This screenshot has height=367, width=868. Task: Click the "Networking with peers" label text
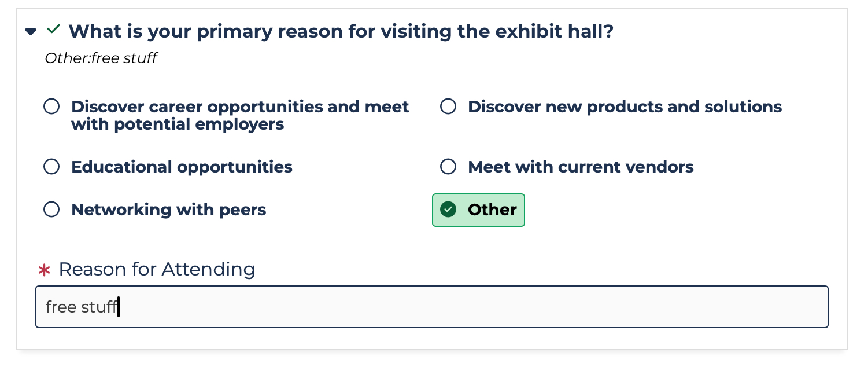(x=168, y=210)
